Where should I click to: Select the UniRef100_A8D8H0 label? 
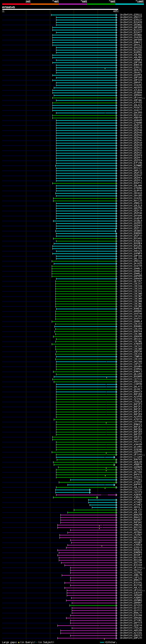click(x=131, y=311)
